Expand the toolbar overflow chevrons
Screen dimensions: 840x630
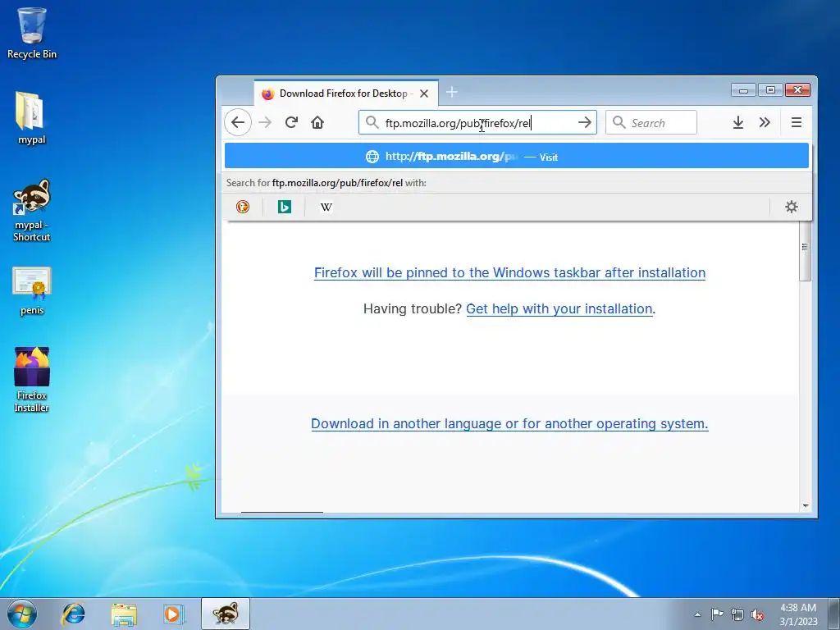click(765, 123)
